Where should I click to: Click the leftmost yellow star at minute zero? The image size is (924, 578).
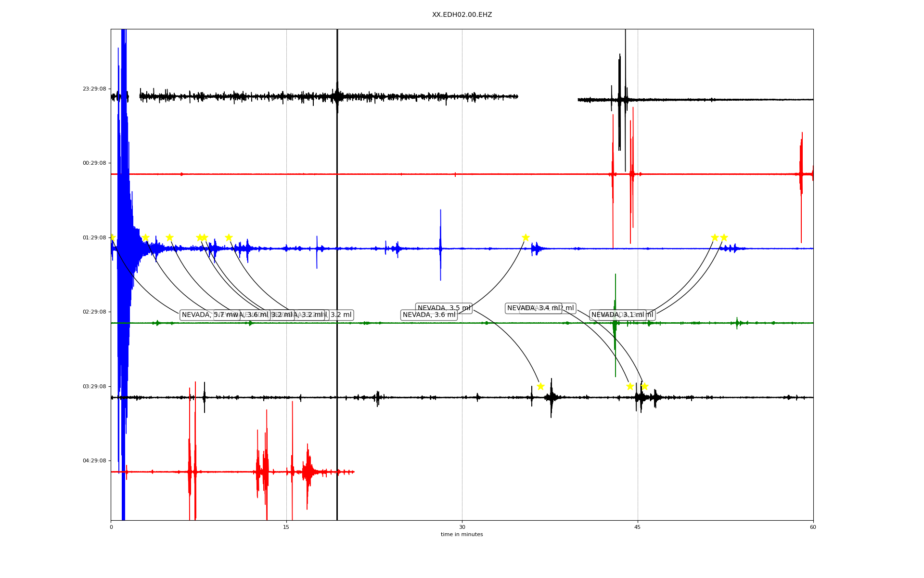pos(112,237)
